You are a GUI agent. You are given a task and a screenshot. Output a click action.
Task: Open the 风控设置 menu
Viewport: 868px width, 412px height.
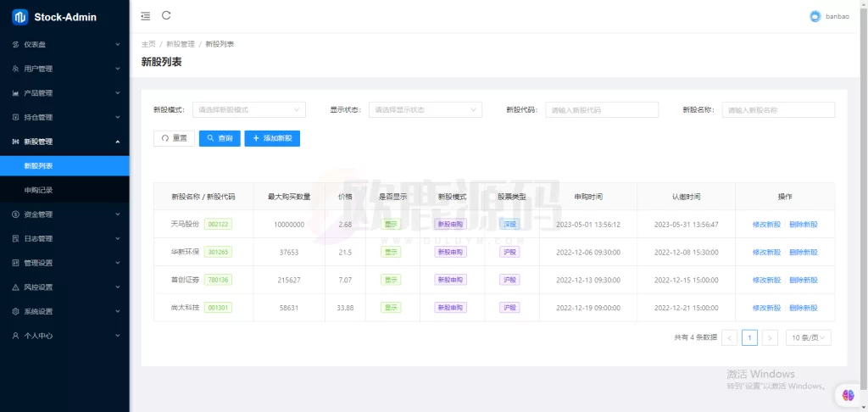[64, 287]
